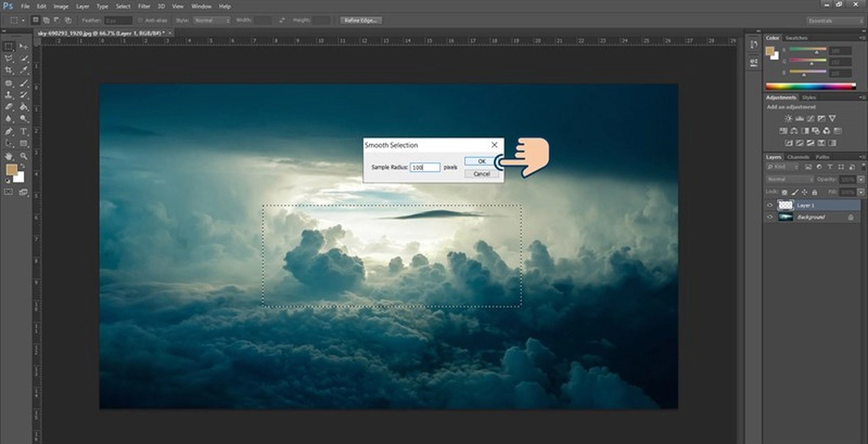The height and width of the screenshot is (444, 868).
Task: Select the Paint Bucket tool
Action: 23,106
